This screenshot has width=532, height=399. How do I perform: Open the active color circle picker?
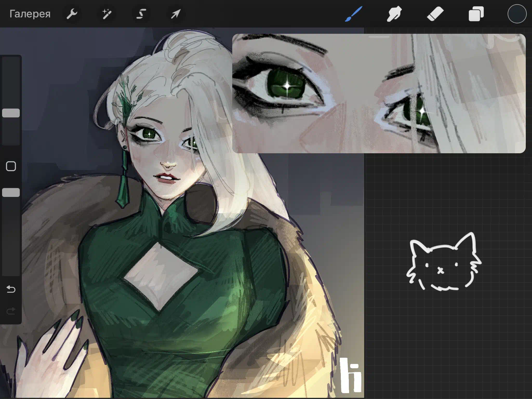(517, 14)
